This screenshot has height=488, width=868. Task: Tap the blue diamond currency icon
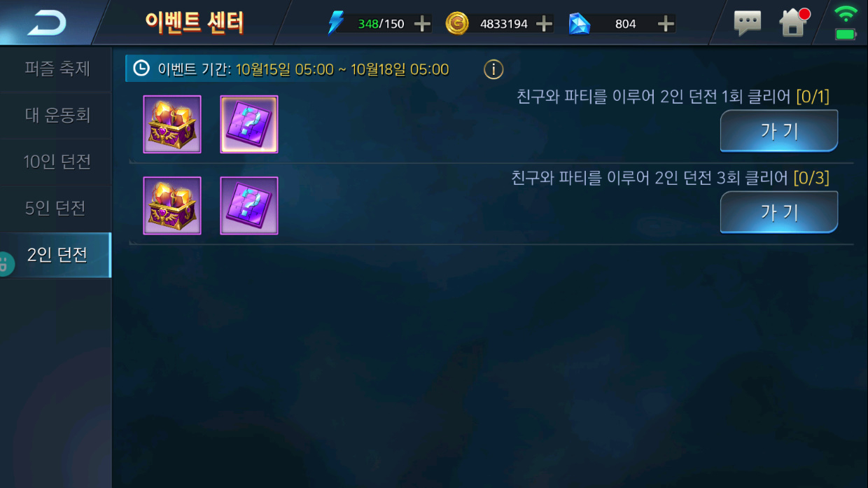coord(579,24)
